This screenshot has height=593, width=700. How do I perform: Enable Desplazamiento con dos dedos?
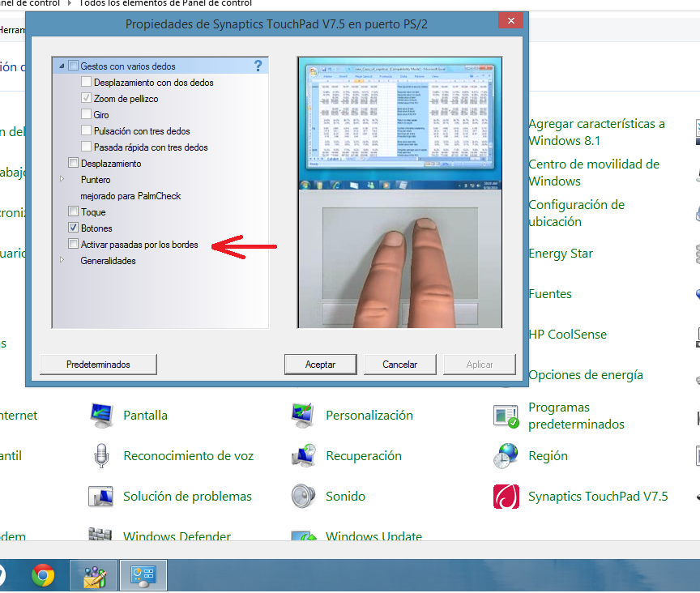(86, 82)
